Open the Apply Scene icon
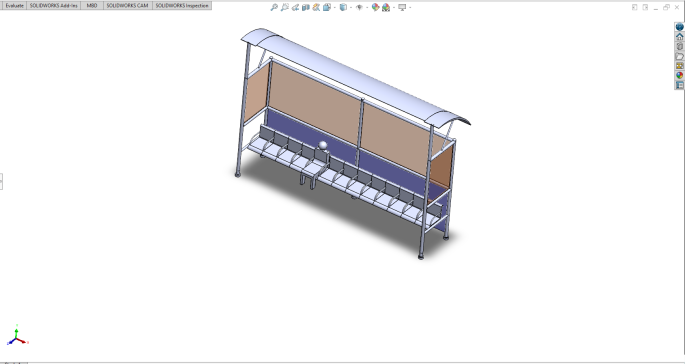The width and height of the screenshot is (685, 364). click(x=386, y=7)
